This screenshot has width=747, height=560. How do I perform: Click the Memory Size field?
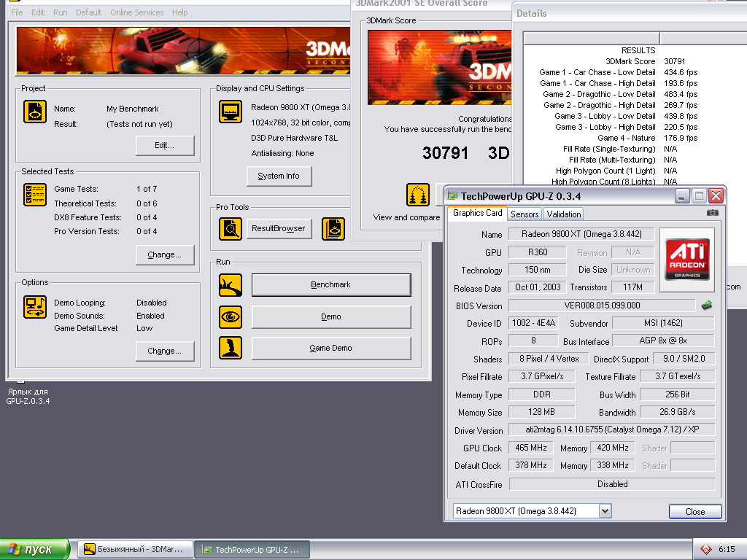coord(542,412)
